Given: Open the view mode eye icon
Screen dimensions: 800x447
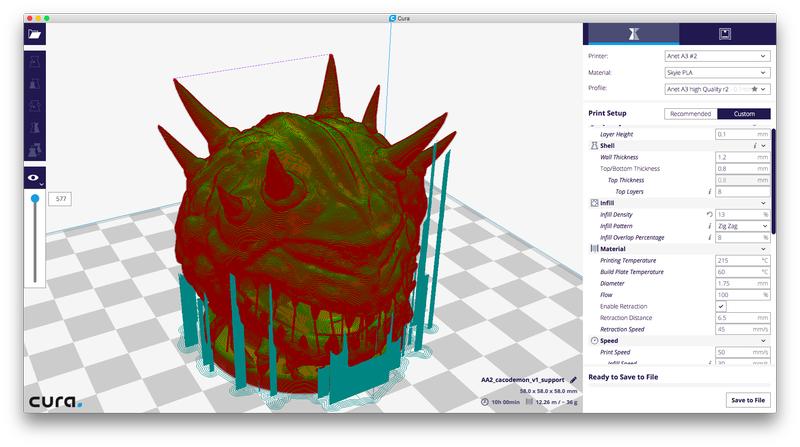Looking at the screenshot, I should tap(35, 178).
